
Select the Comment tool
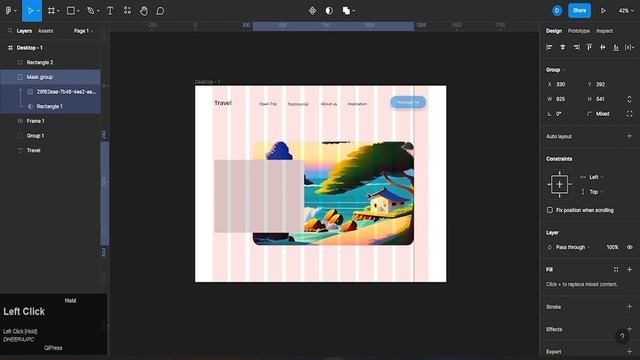160,11
